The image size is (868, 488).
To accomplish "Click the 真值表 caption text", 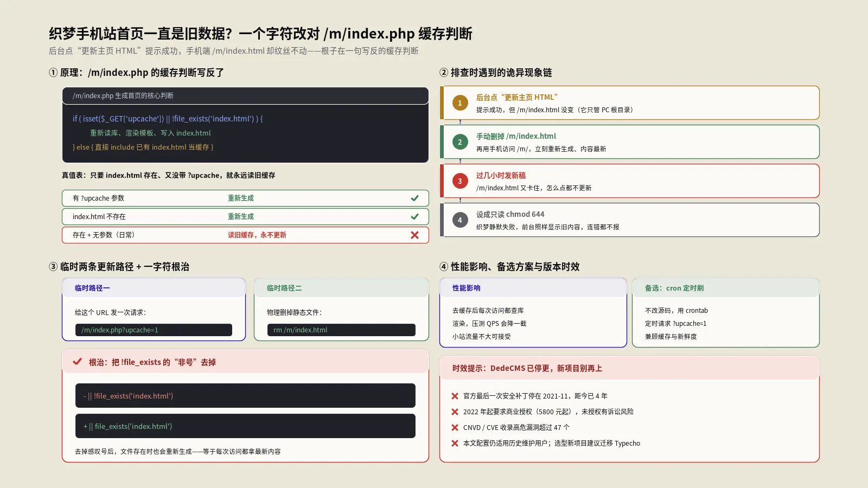I will click(x=168, y=175).
